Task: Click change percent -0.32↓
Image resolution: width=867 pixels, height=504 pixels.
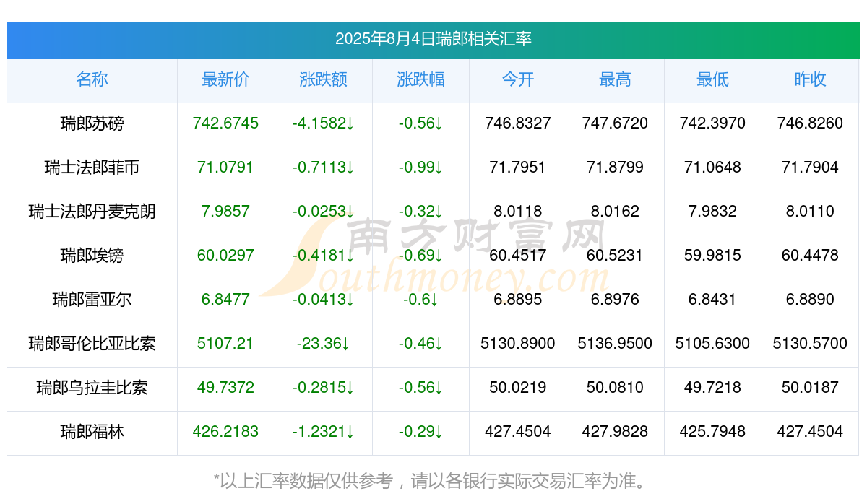Action: click(420, 212)
